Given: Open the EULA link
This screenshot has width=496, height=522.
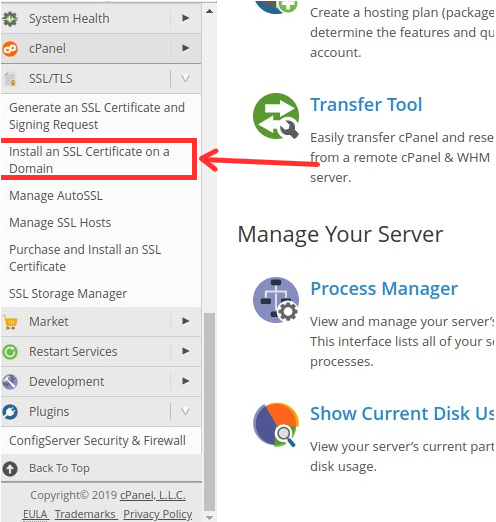Looking at the screenshot, I should pyautogui.click(x=35, y=514).
